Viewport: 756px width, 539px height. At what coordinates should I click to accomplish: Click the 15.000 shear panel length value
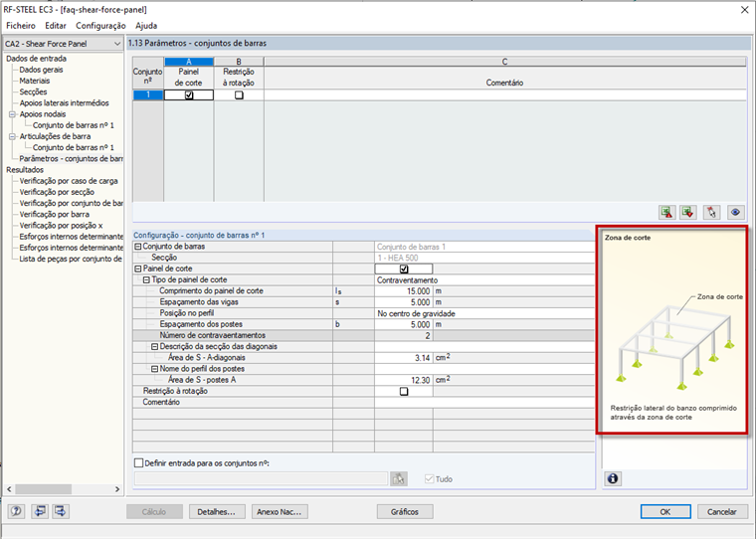pyautogui.click(x=404, y=291)
